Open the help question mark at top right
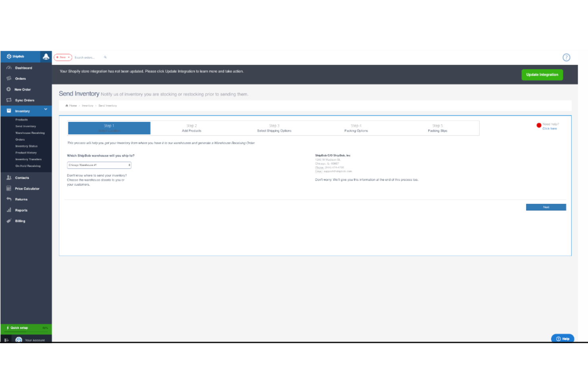This screenshot has height=392, width=588. (566, 57)
